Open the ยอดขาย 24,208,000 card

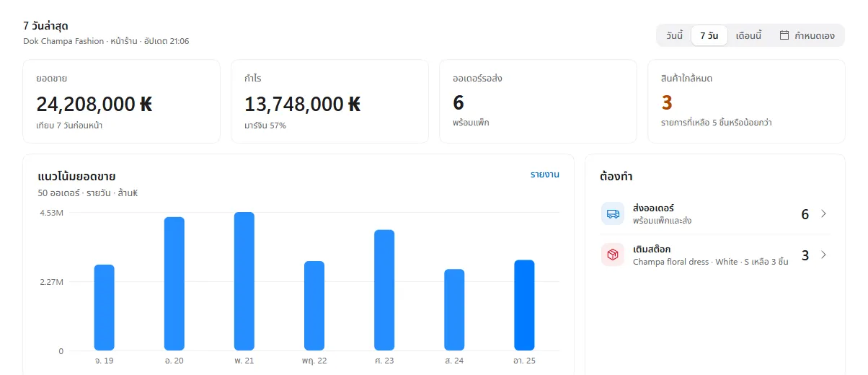coord(121,102)
